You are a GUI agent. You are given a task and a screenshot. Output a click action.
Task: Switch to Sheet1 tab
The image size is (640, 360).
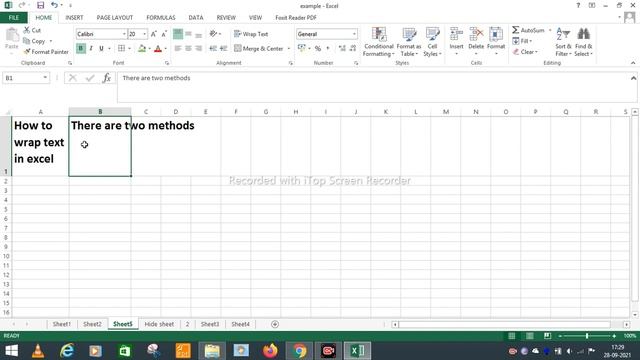[x=62, y=324]
